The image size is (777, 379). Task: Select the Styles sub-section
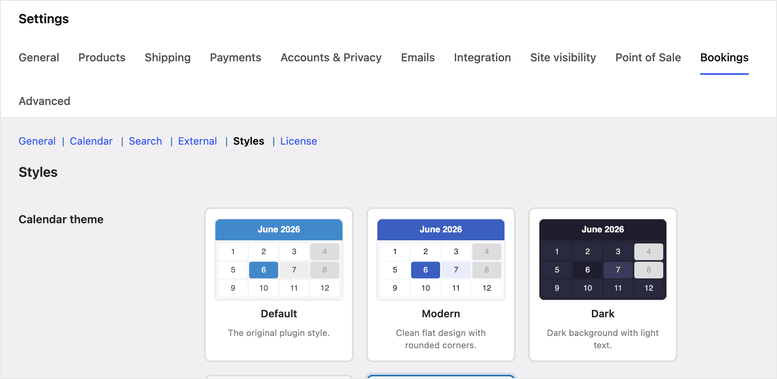[248, 141]
